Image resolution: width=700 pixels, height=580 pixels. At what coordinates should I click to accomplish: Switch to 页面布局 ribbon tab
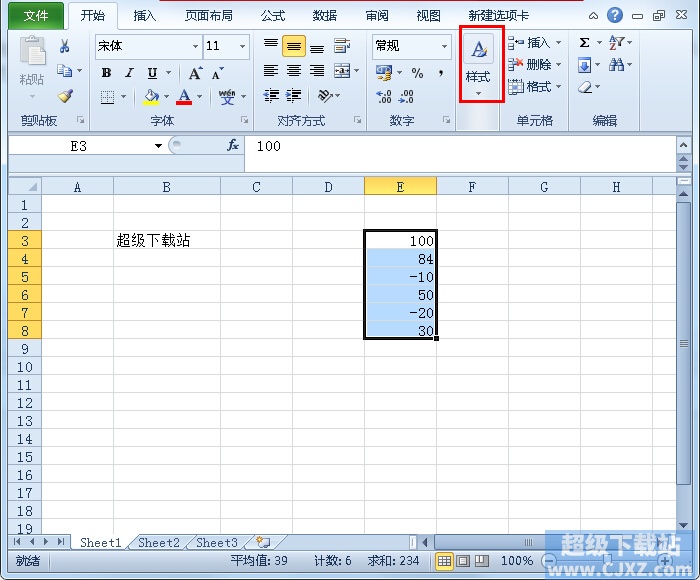coord(208,16)
